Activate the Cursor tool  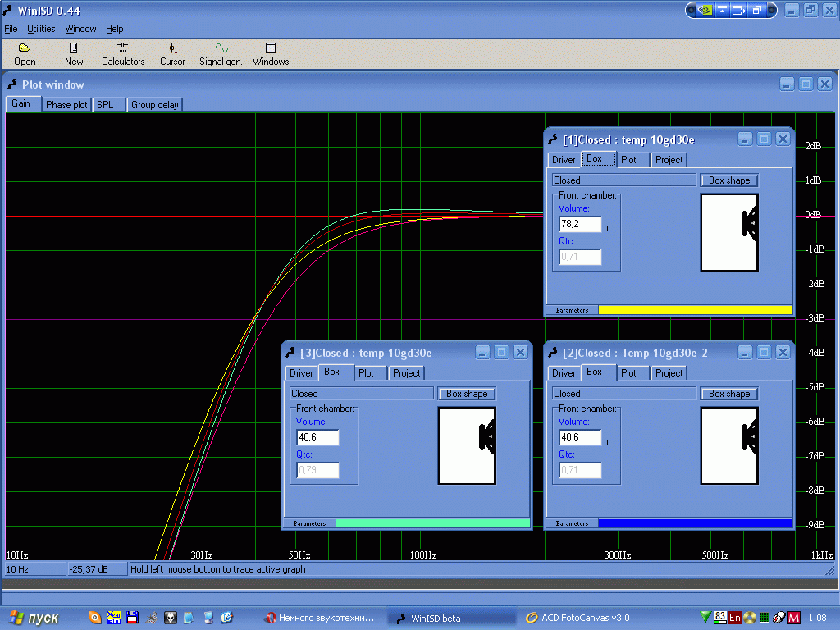point(172,54)
